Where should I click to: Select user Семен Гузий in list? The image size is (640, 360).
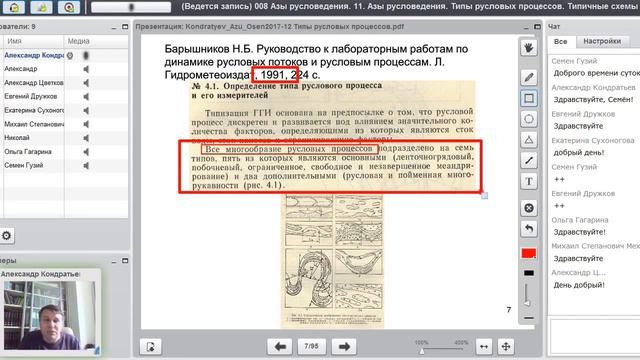[24, 165]
